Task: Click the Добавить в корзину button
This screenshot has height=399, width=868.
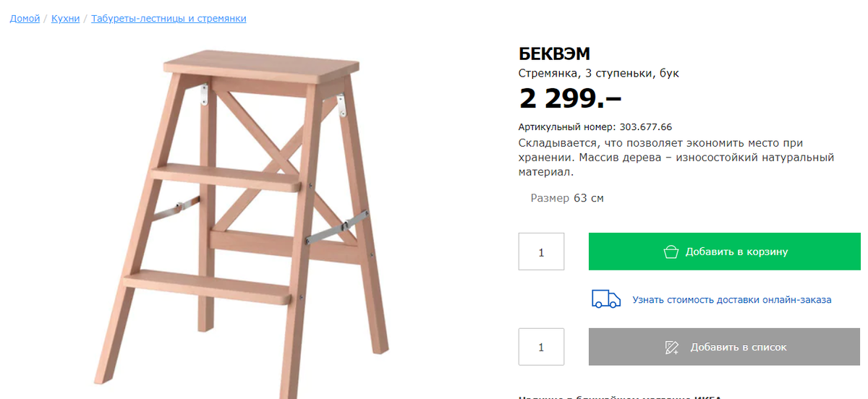Action: tap(725, 252)
